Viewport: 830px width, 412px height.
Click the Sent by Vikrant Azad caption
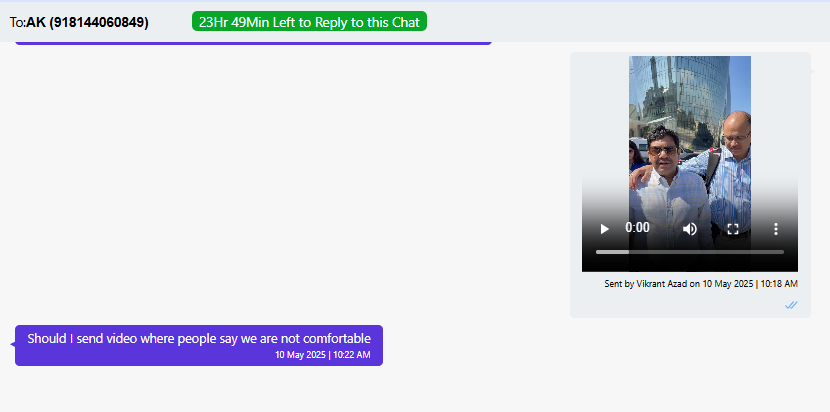pyautogui.click(x=701, y=284)
